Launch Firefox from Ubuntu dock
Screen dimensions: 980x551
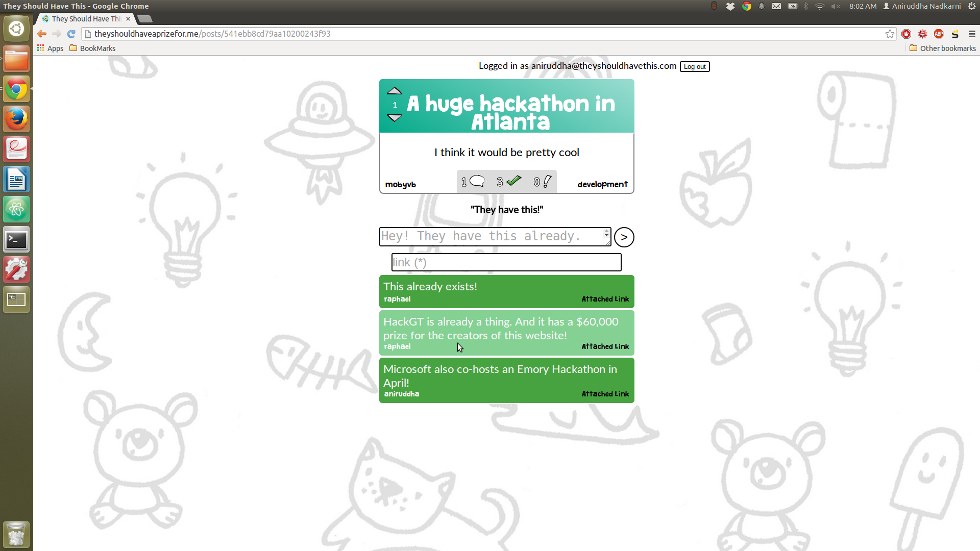pyautogui.click(x=16, y=119)
